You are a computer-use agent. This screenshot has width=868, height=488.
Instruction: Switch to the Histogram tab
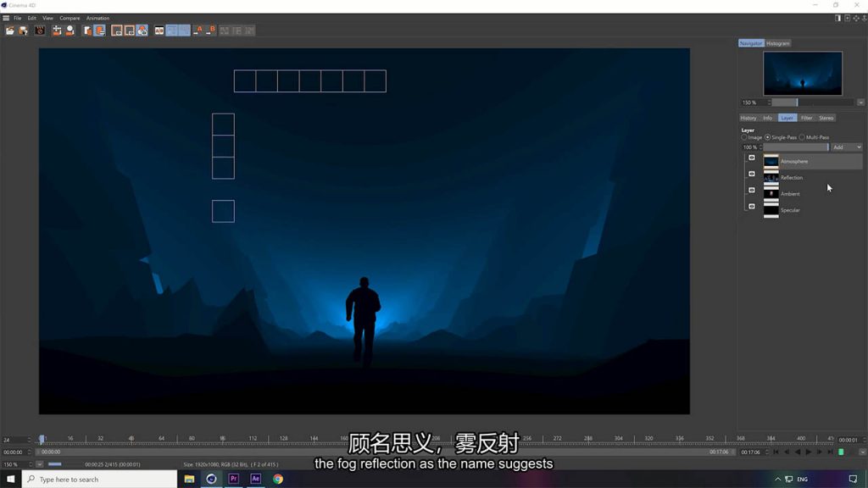coord(778,43)
